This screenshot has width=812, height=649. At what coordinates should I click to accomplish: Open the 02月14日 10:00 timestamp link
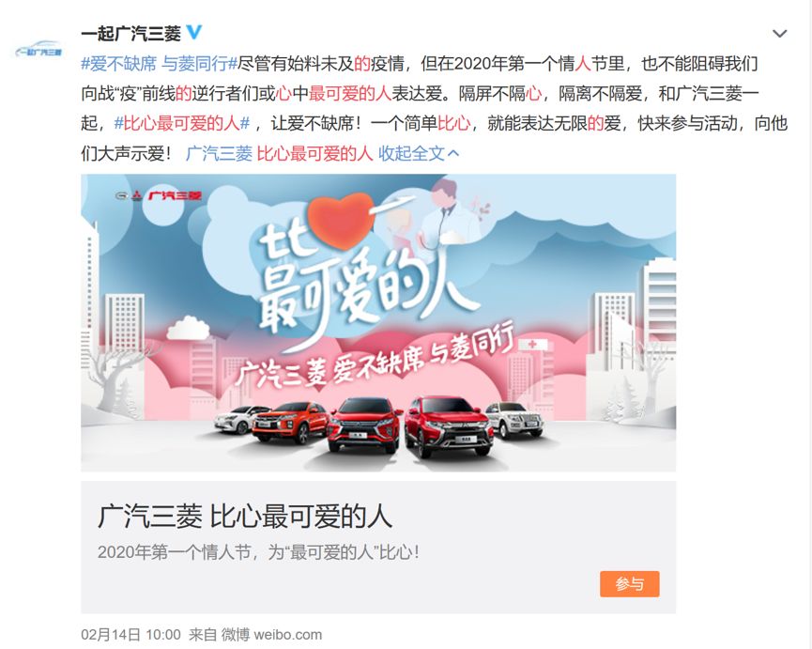click(x=130, y=635)
